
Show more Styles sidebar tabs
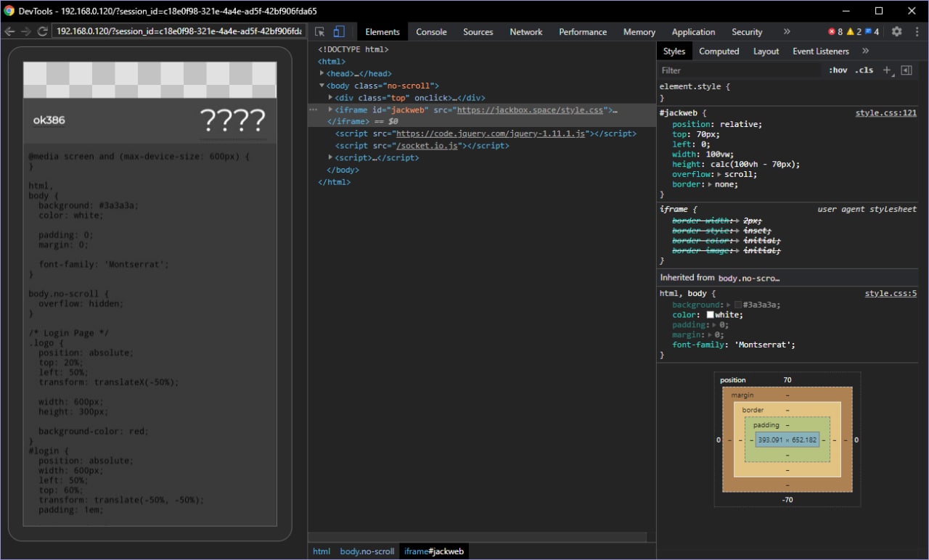coord(865,51)
